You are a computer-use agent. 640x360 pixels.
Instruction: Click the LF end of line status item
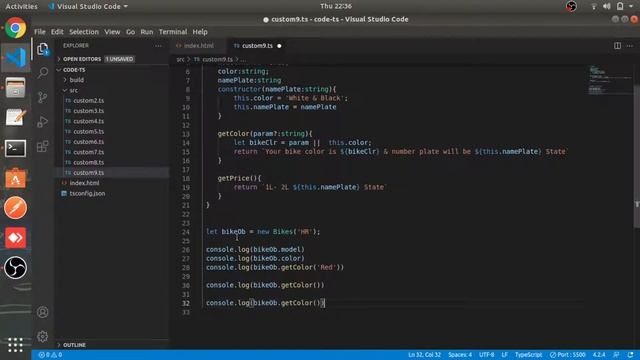504,355
